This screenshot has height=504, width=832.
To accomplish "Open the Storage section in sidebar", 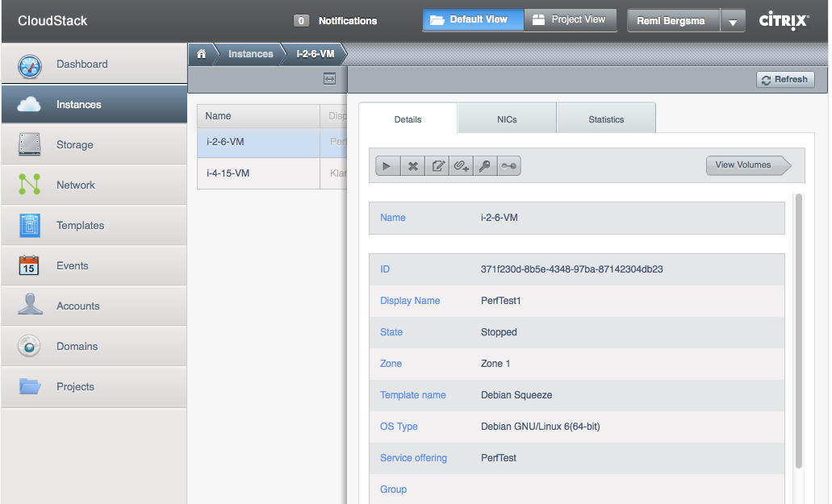I will [x=74, y=145].
